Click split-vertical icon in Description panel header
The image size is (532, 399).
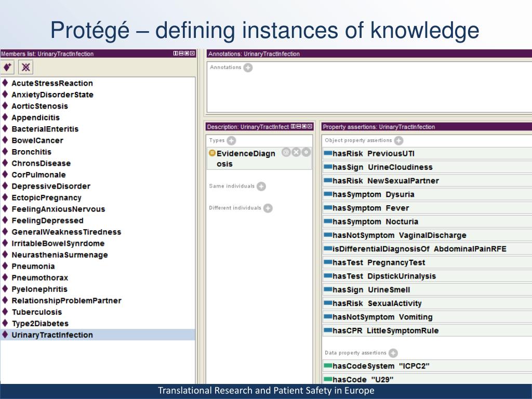click(x=293, y=126)
